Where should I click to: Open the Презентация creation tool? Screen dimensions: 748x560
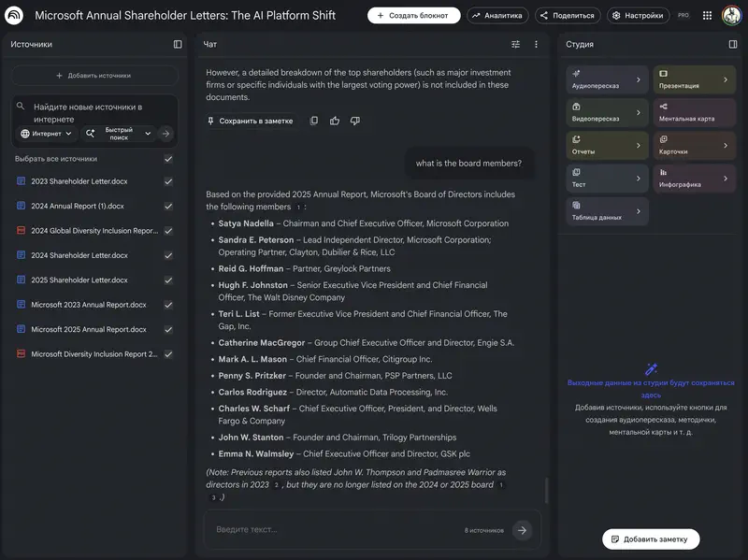(x=694, y=79)
